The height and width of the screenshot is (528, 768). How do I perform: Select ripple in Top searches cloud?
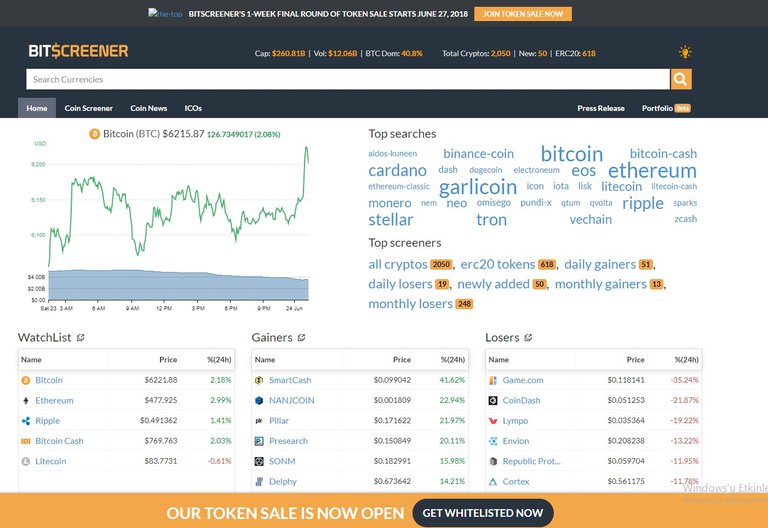[x=643, y=203]
